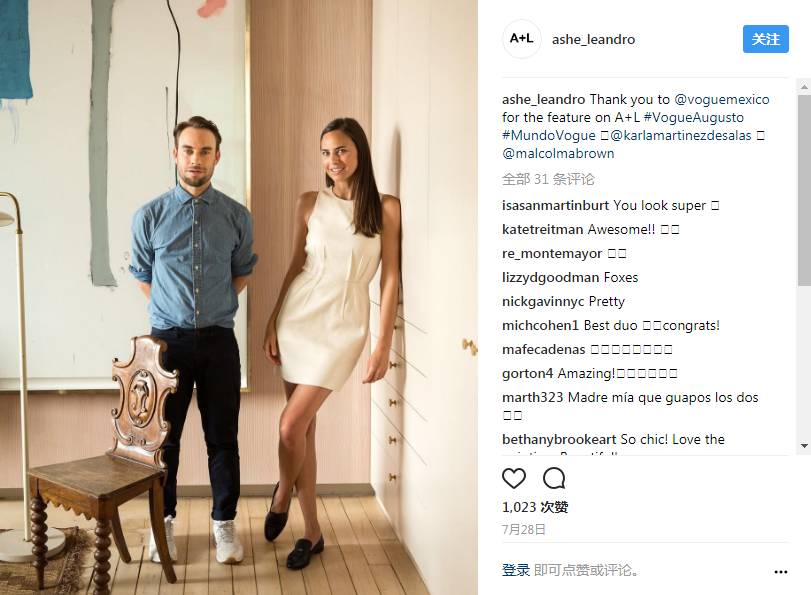Image resolution: width=811 pixels, height=595 pixels.
Task: Click the A+L profile avatar
Action: coord(521,39)
